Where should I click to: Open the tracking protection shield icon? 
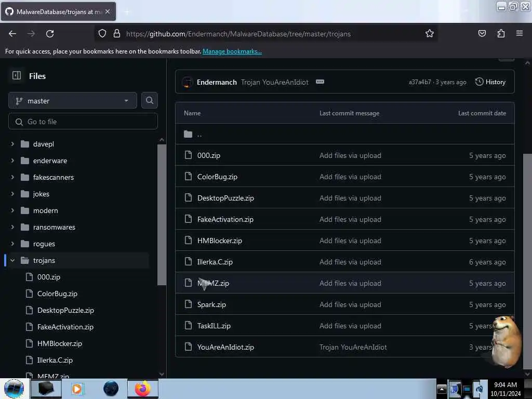(102, 33)
